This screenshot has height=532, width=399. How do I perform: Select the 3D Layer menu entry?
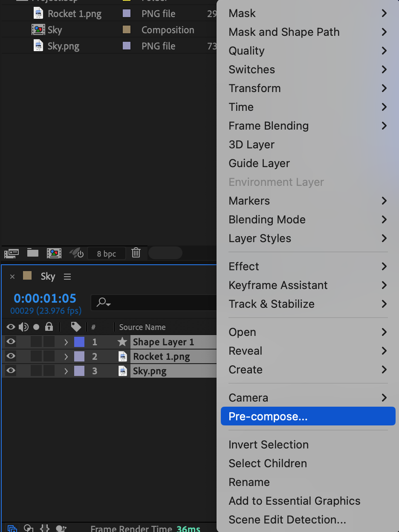[252, 145]
